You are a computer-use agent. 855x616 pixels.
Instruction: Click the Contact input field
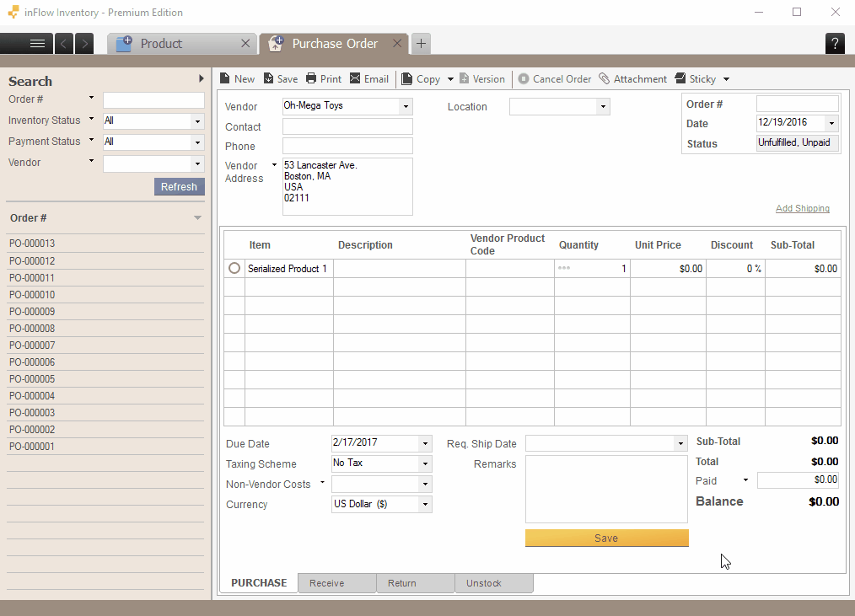(x=347, y=126)
